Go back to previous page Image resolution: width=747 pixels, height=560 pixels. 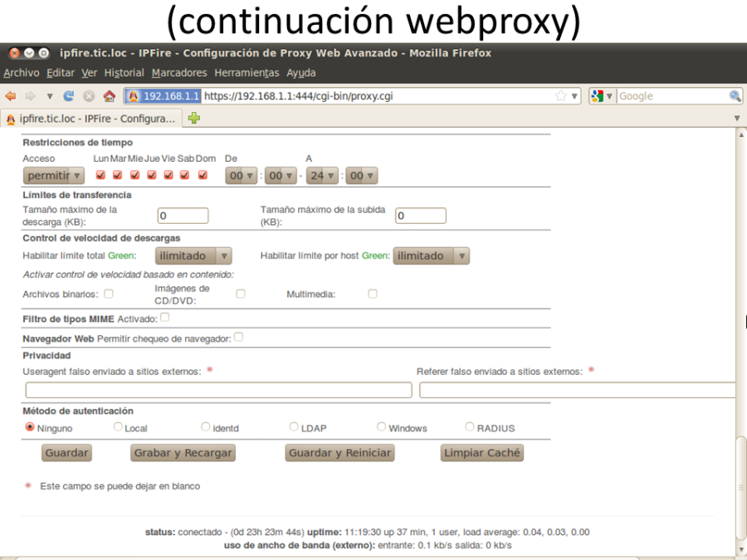coord(10,95)
